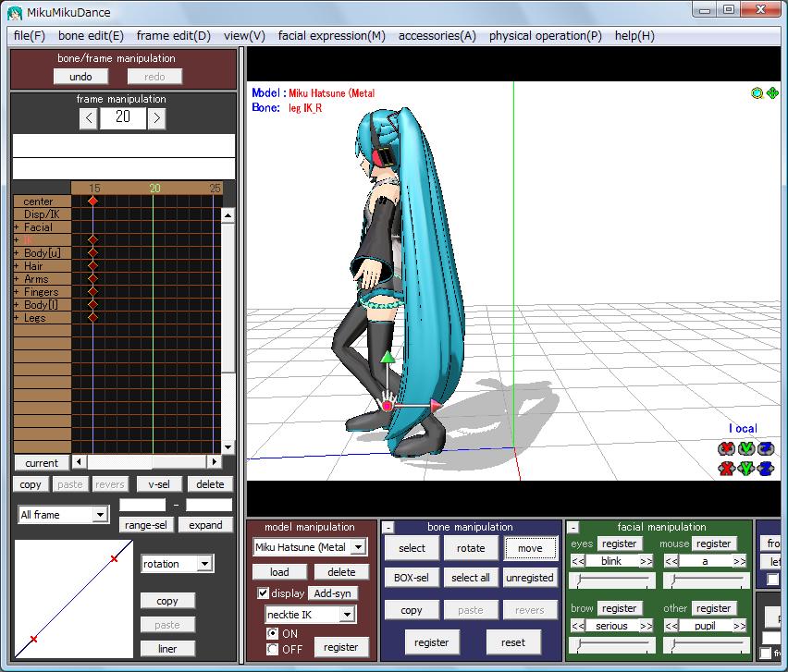Go to previous frame with left arrow
Image resolution: width=788 pixels, height=672 pixels.
click(89, 118)
